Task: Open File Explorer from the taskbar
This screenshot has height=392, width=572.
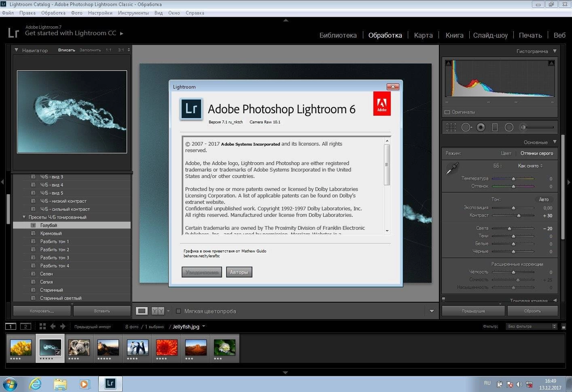Action: click(60, 384)
